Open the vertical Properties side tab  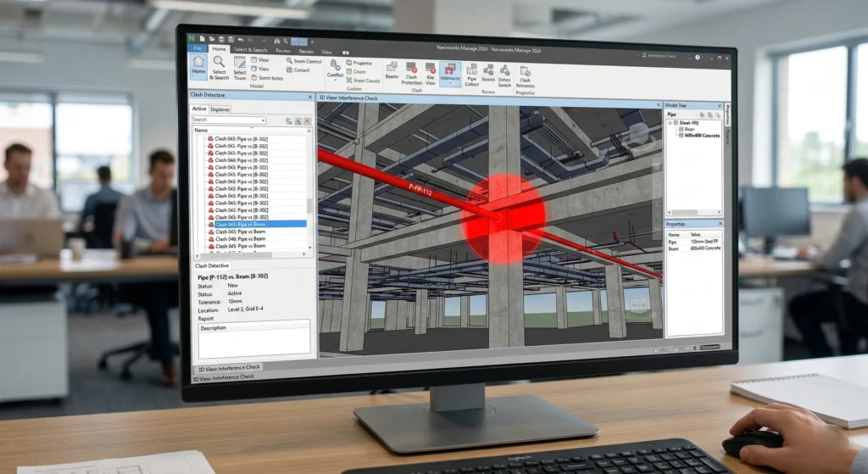pos(727,114)
